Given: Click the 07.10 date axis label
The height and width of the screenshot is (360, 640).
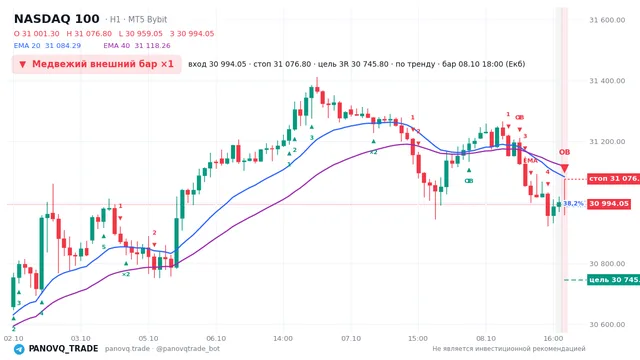Looking at the screenshot, I should [x=351, y=338].
